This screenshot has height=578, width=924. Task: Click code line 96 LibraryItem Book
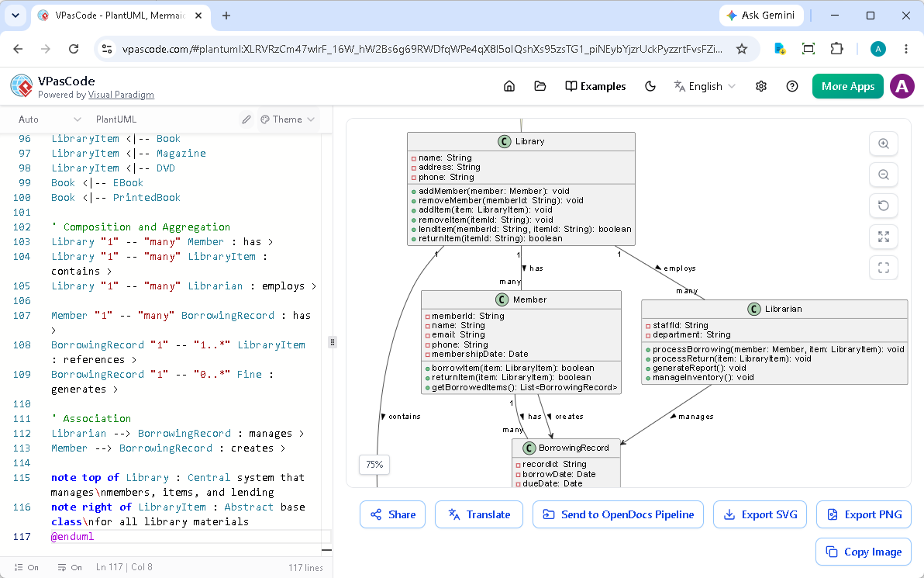point(115,139)
